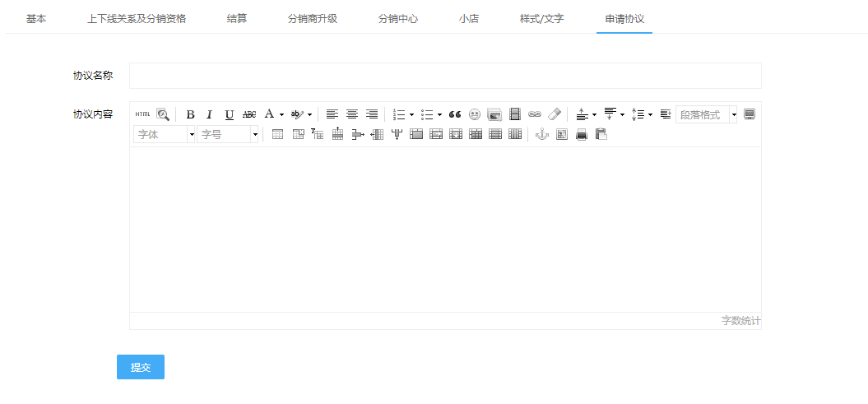Open the 样式/文字 tab
Image resolution: width=868 pixels, height=404 pixels.
pyautogui.click(x=542, y=19)
